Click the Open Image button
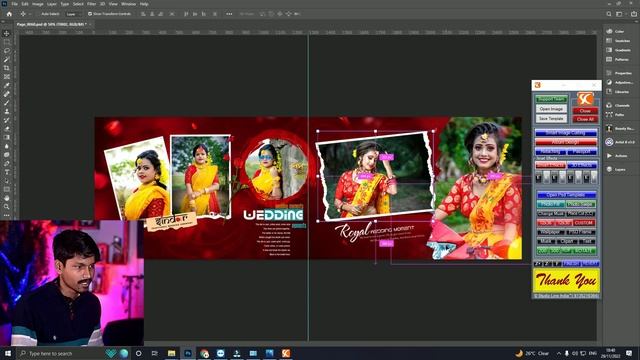This screenshot has height=360, width=640. pos(551,109)
